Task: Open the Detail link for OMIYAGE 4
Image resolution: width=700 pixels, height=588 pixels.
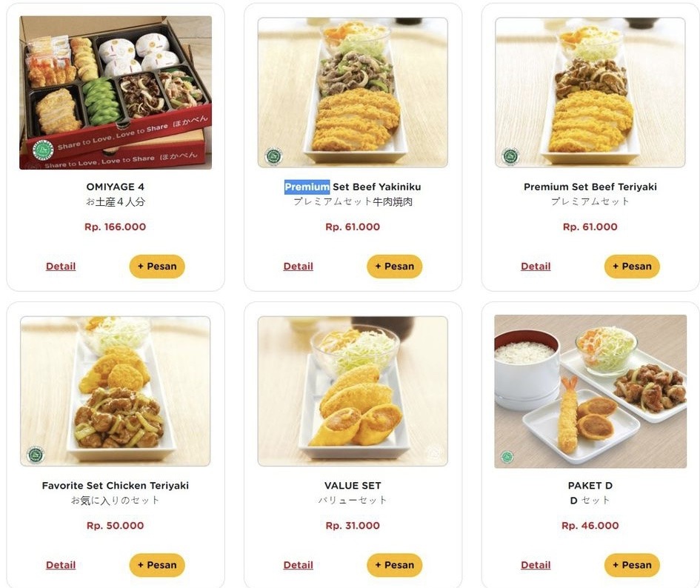Action: (61, 267)
